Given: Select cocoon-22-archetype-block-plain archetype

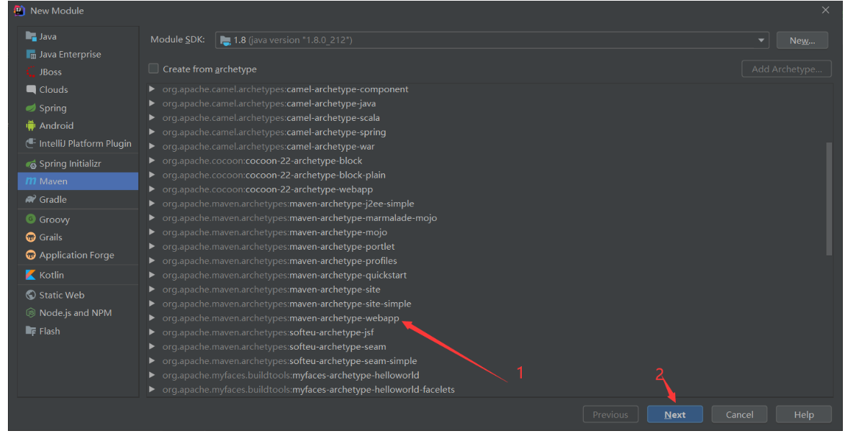Looking at the screenshot, I should pyautogui.click(x=273, y=175).
